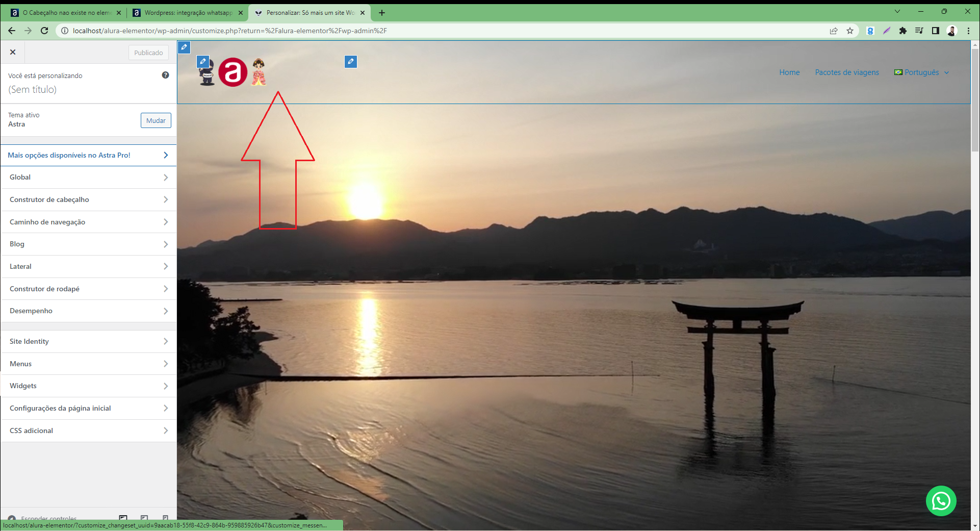Close the 'Personalizar' tab
This screenshot has width=980, height=531.
click(x=363, y=13)
